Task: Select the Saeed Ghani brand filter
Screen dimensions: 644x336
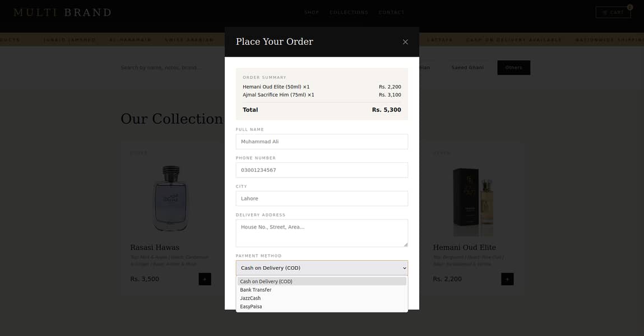Action: click(467, 68)
